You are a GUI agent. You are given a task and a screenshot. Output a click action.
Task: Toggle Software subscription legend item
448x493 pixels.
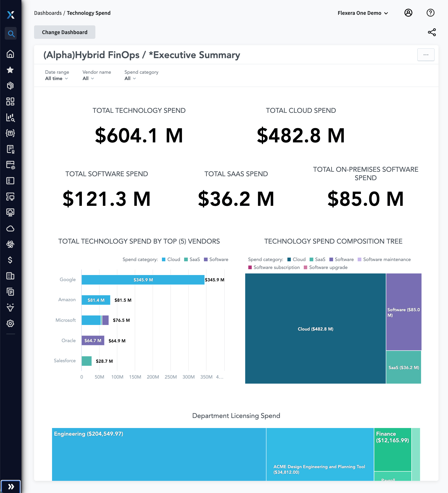pyautogui.click(x=274, y=267)
